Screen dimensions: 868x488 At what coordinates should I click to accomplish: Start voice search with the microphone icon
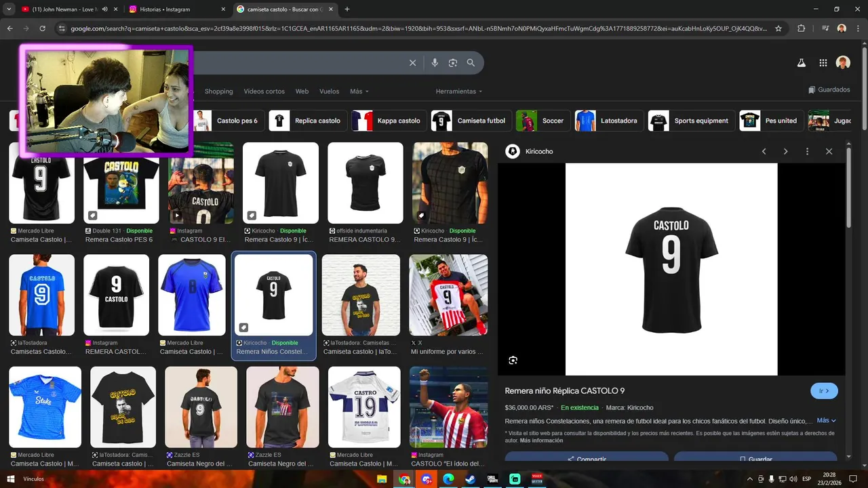[x=435, y=63]
